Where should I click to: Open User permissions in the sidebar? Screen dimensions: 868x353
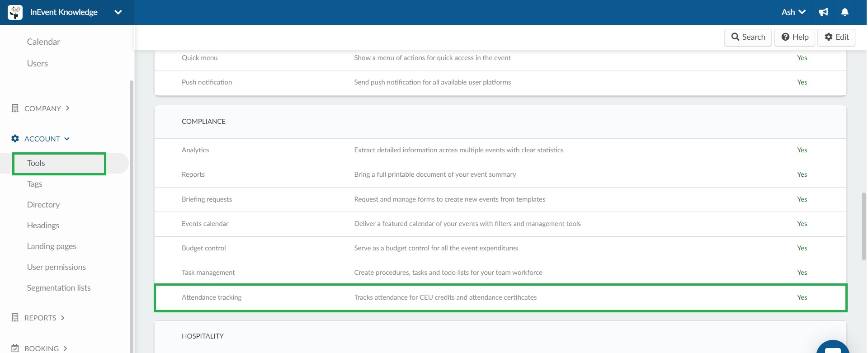57,267
